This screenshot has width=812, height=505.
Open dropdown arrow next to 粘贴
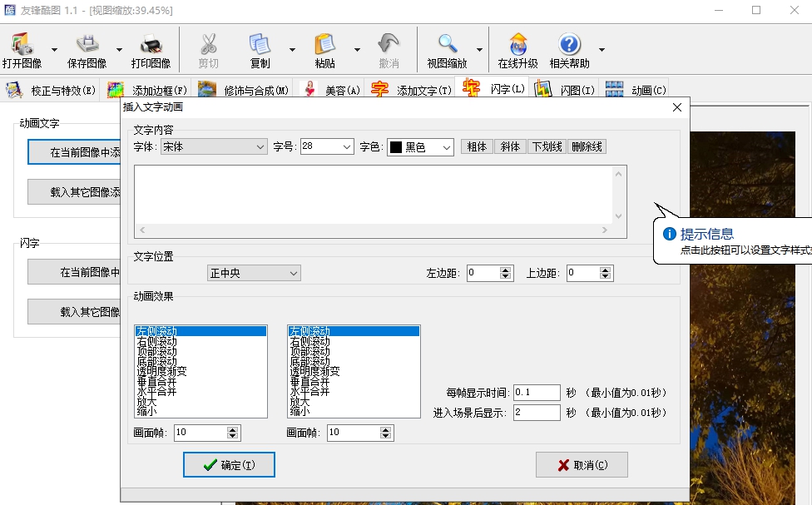pos(357,50)
